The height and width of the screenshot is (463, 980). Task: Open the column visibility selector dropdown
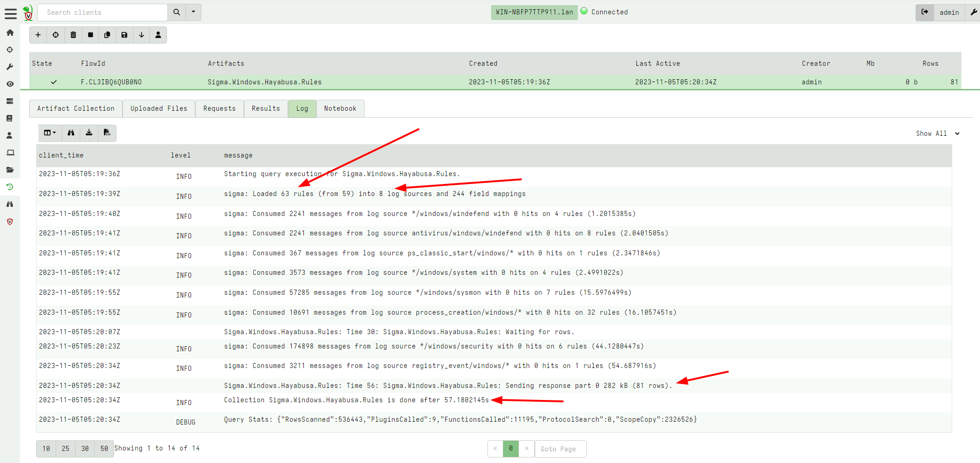[x=50, y=133]
